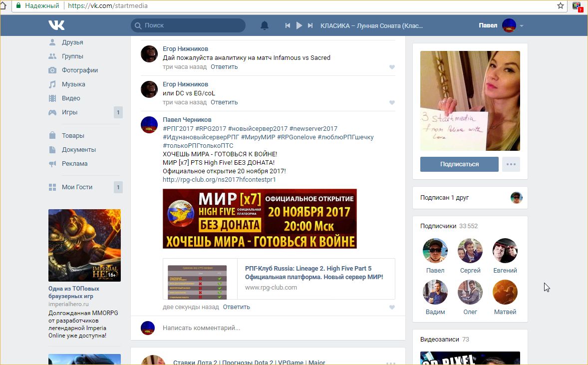588x365 pixels.
Task: Like Pavel Chernikov's comment with heart
Action: pos(392,308)
